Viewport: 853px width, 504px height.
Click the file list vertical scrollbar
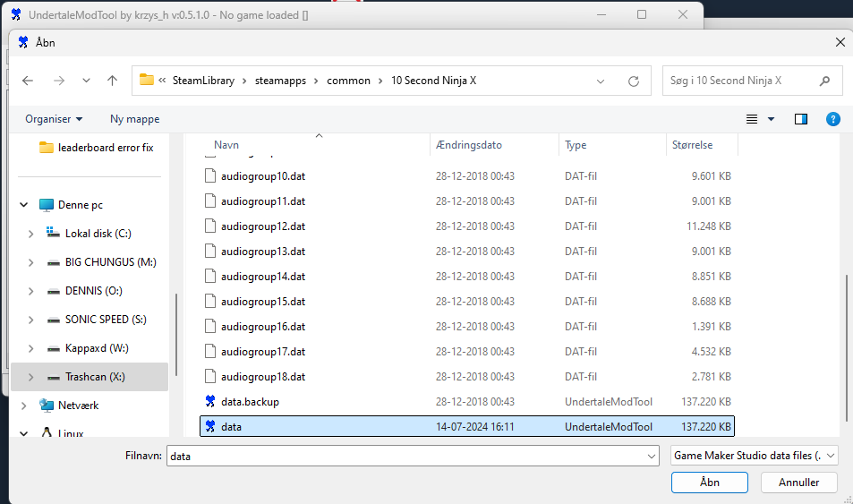point(846,348)
